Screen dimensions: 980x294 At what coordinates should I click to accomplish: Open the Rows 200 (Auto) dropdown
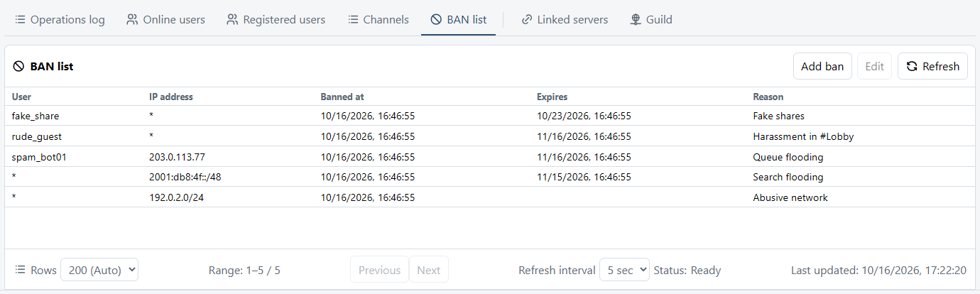point(99,270)
